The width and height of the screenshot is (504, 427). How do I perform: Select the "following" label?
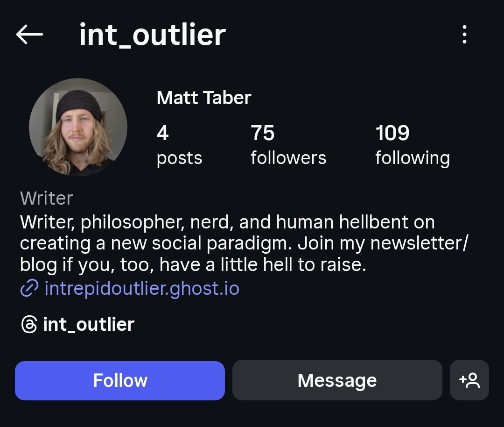click(413, 158)
